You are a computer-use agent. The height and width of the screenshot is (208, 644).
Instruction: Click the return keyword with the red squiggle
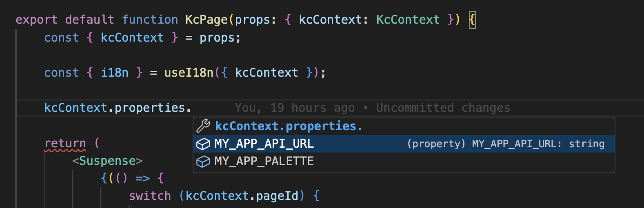point(65,143)
